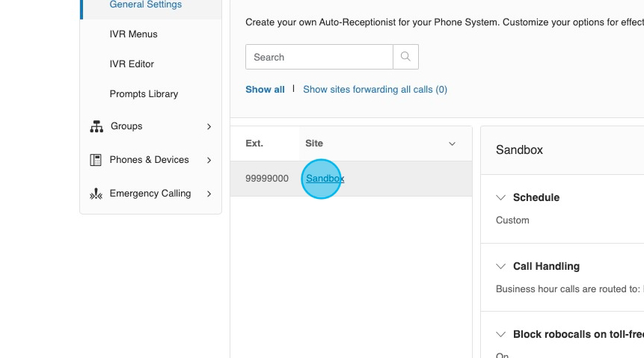The height and width of the screenshot is (358, 644).
Task: Expand the Emergency Calling arrow
Action: click(x=209, y=194)
